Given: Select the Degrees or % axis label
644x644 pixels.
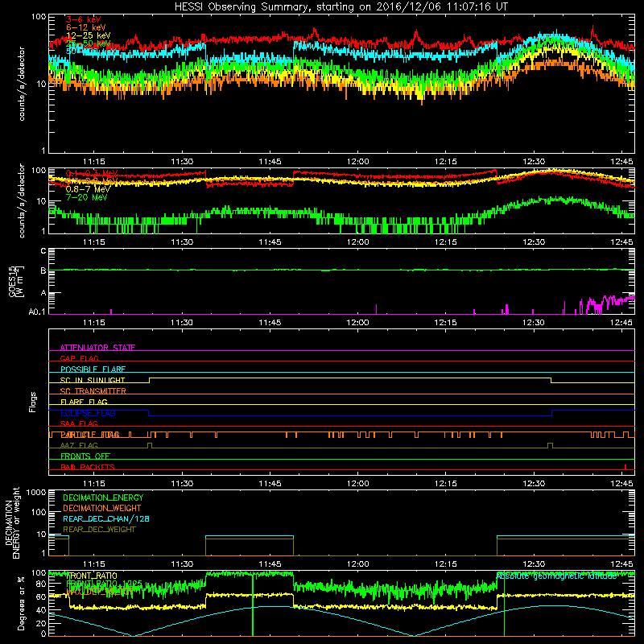Looking at the screenshot, I should coord(21,603).
